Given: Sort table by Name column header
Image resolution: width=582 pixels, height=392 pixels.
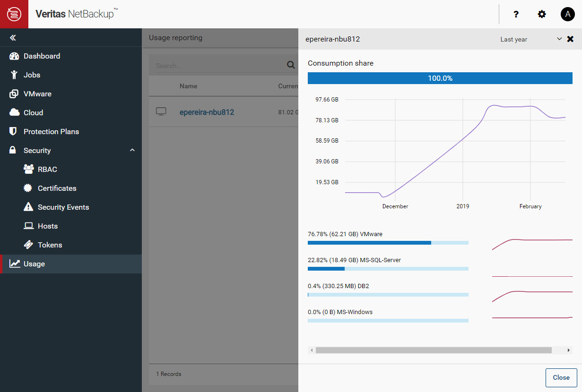Looking at the screenshot, I should pyautogui.click(x=188, y=86).
